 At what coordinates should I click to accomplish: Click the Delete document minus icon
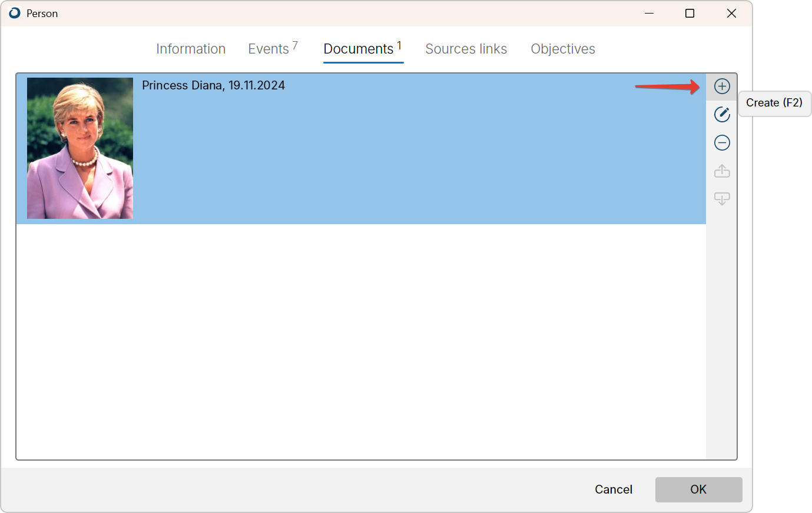point(722,143)
